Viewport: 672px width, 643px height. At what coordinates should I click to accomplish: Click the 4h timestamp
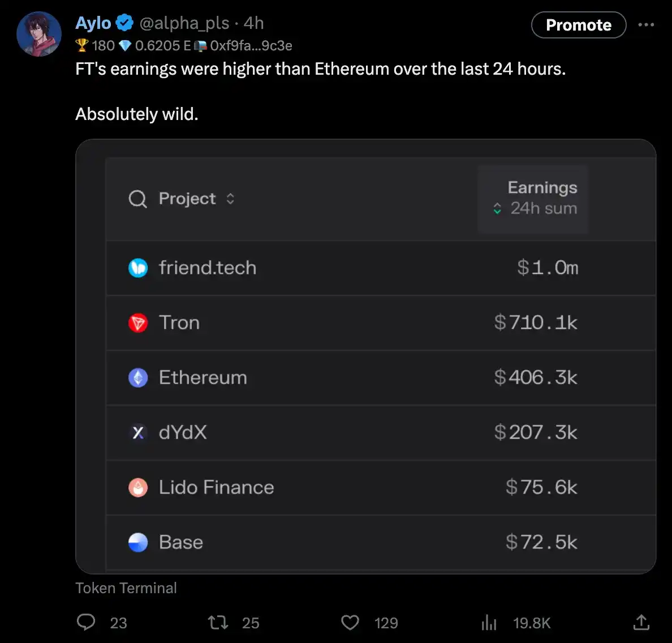[253, 23]
